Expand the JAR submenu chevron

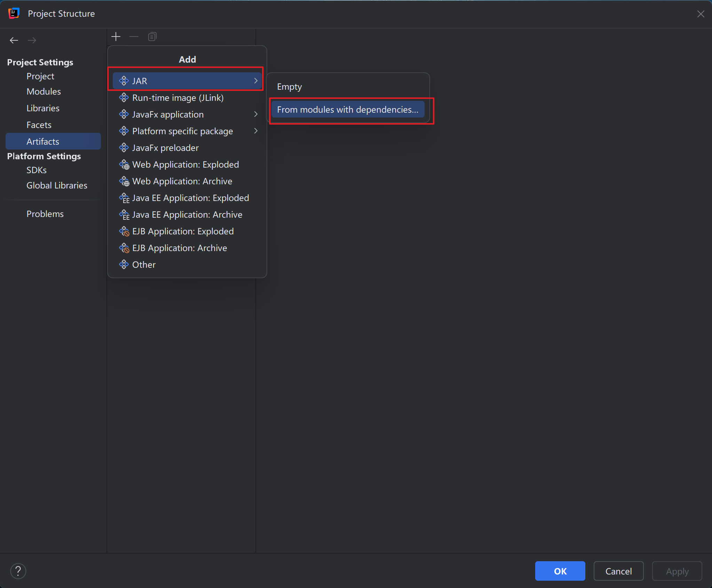tap(256, 81)
